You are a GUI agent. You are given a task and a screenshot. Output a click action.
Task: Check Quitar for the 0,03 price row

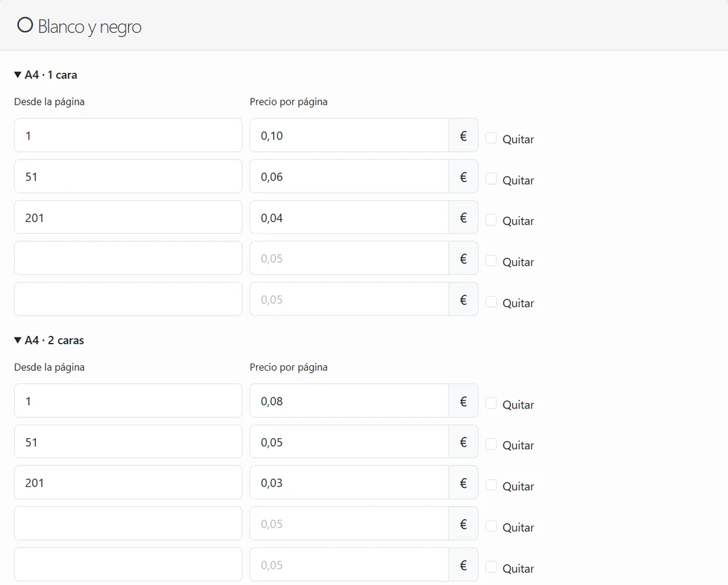(491, 485)
